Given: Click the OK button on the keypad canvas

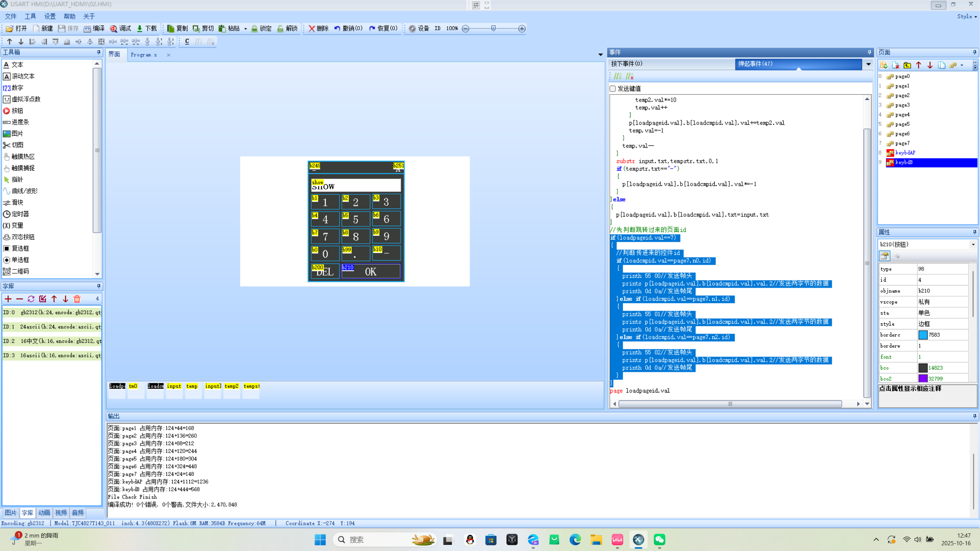Looking at the screenshot, I should pyautogui.click(x=371, y=272).
